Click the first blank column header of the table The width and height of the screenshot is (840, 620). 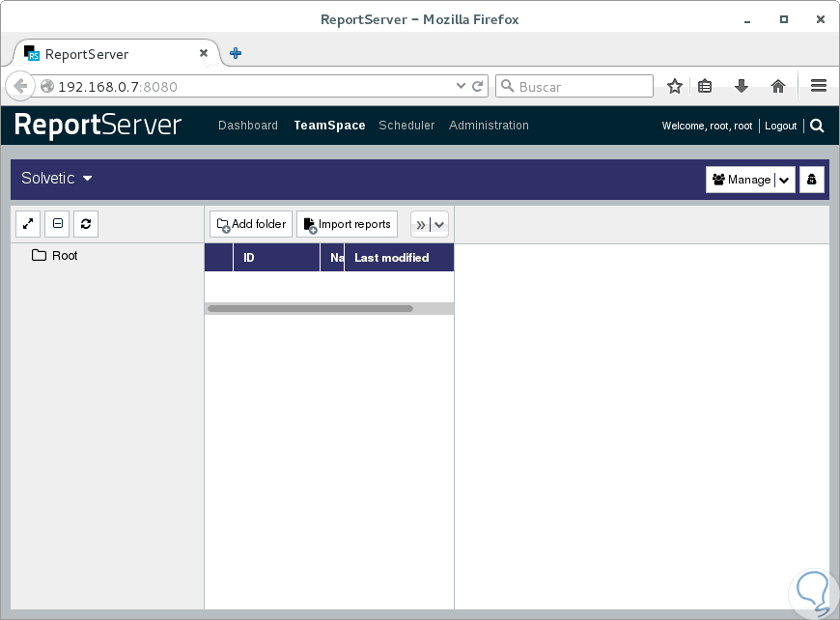218,258
